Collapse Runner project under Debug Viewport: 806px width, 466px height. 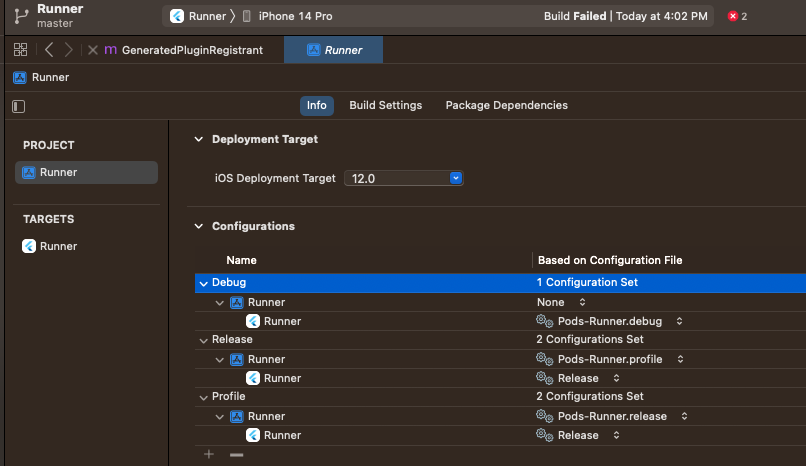tap(219, 303)
